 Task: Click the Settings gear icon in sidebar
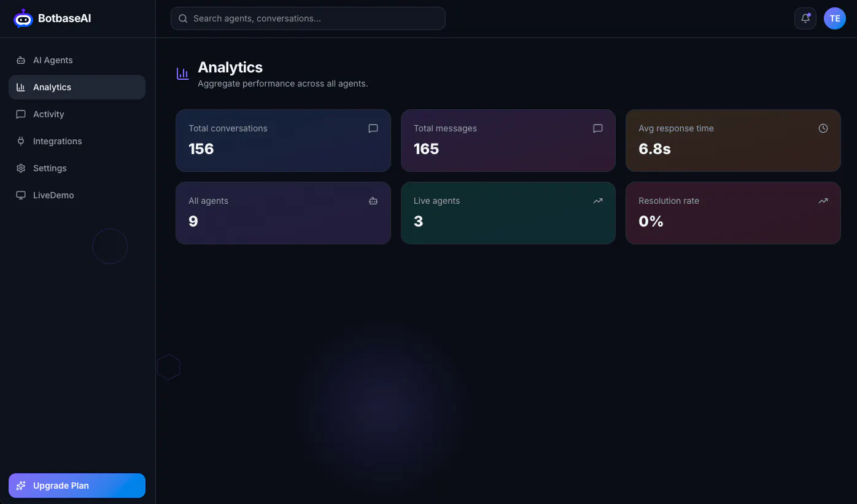21,168
